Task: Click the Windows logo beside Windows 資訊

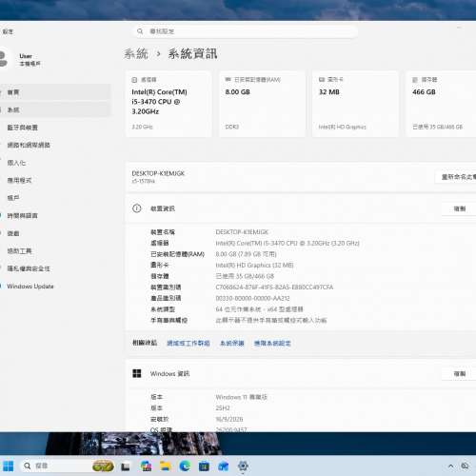Action: point(137,373)
